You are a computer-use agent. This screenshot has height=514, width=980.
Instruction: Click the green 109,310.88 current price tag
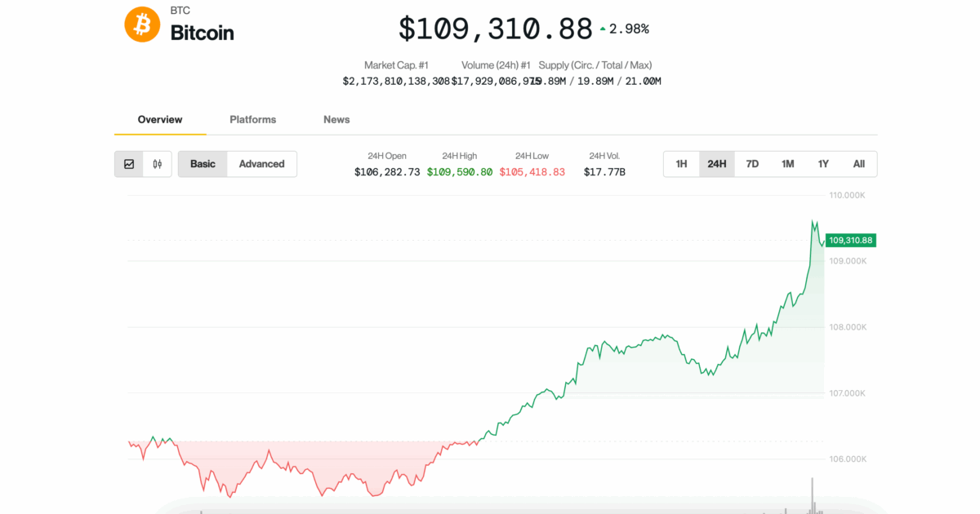851,240
